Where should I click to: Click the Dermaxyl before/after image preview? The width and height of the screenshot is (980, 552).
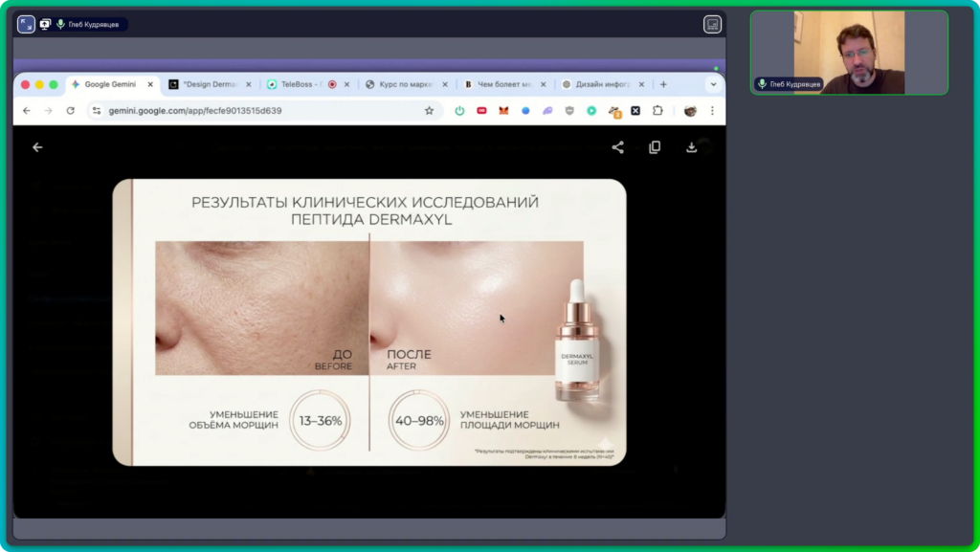tap(369, 322)
